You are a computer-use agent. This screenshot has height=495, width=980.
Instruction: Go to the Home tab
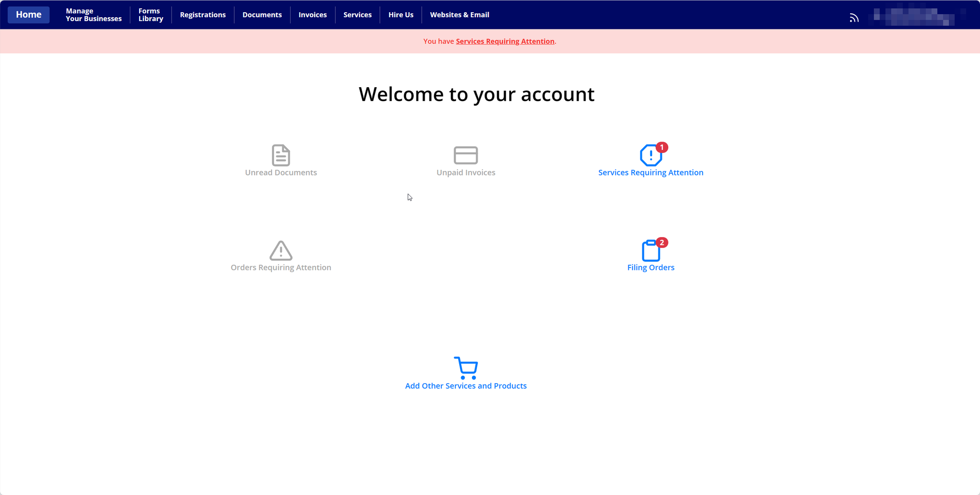point(28,15)
